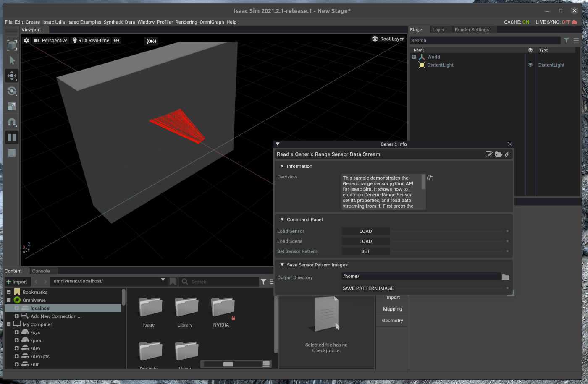Browse output directory folder icon
The height and width of the screenshot is (384, 588).
tap(506, 277)
